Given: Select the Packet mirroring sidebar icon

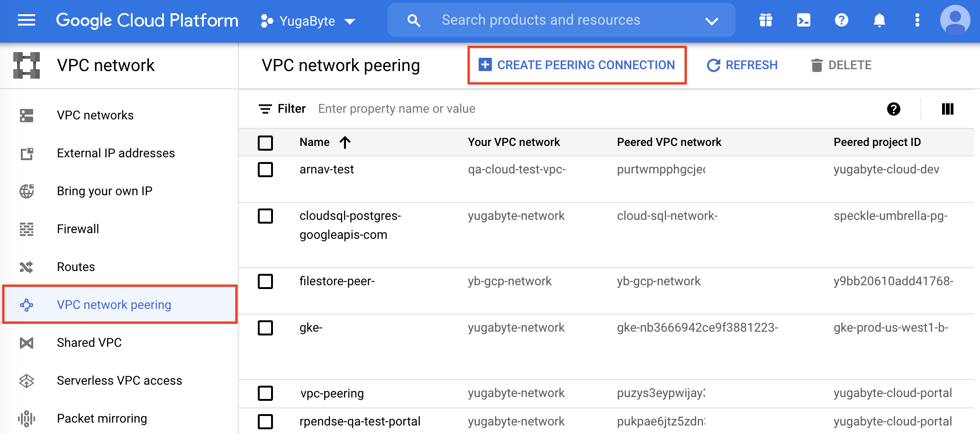Looking at the screenshot, I should [x=27, y=418].
